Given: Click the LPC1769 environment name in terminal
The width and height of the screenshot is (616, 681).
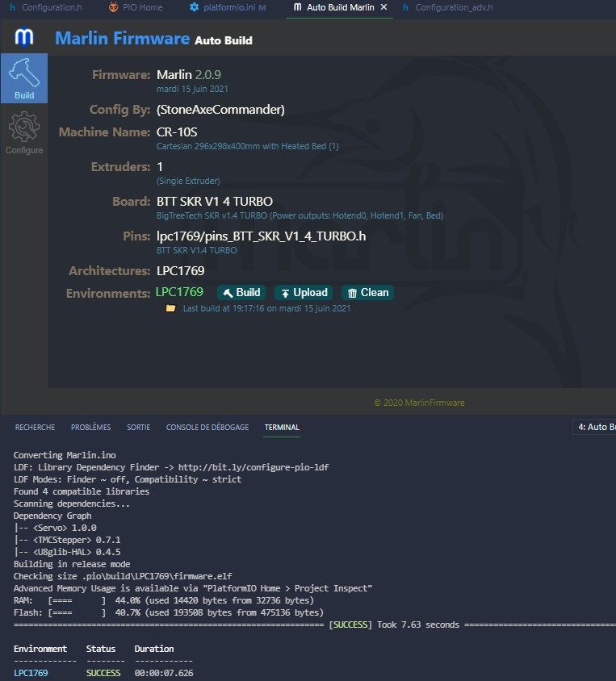Looking at the screenshot, I should tap(31, 673).
